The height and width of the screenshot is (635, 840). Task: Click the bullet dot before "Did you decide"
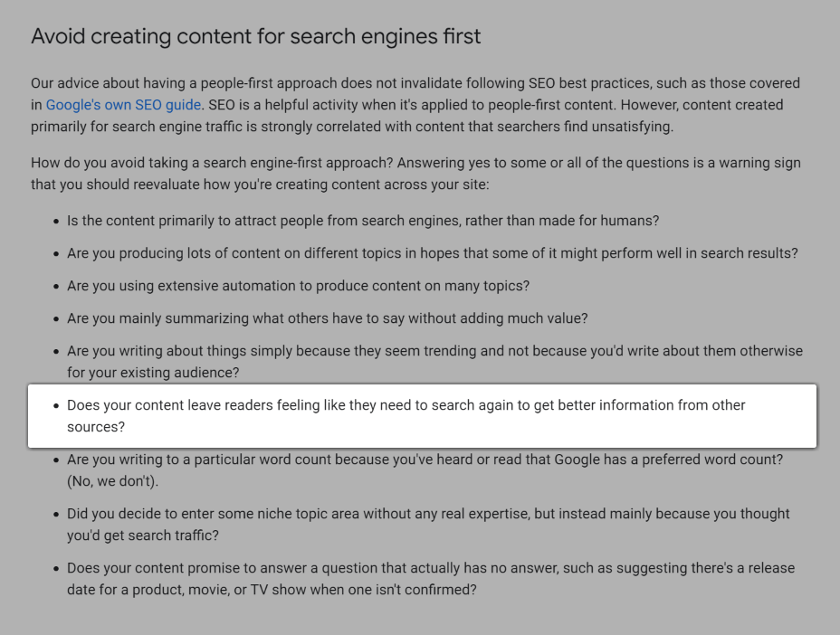pyautogui.click(x=56, y=515)
